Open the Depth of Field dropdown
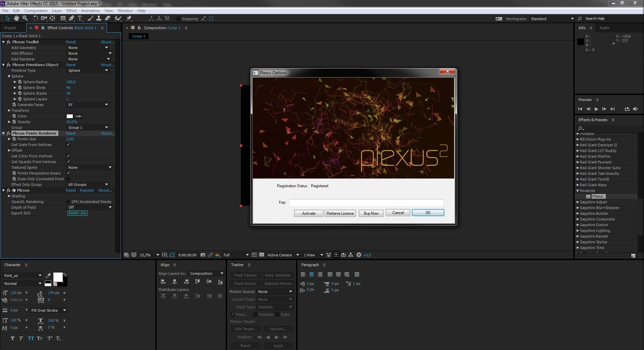Image resolution: width=644 pixels, height=350 pixels. click(x=90, y=207)
